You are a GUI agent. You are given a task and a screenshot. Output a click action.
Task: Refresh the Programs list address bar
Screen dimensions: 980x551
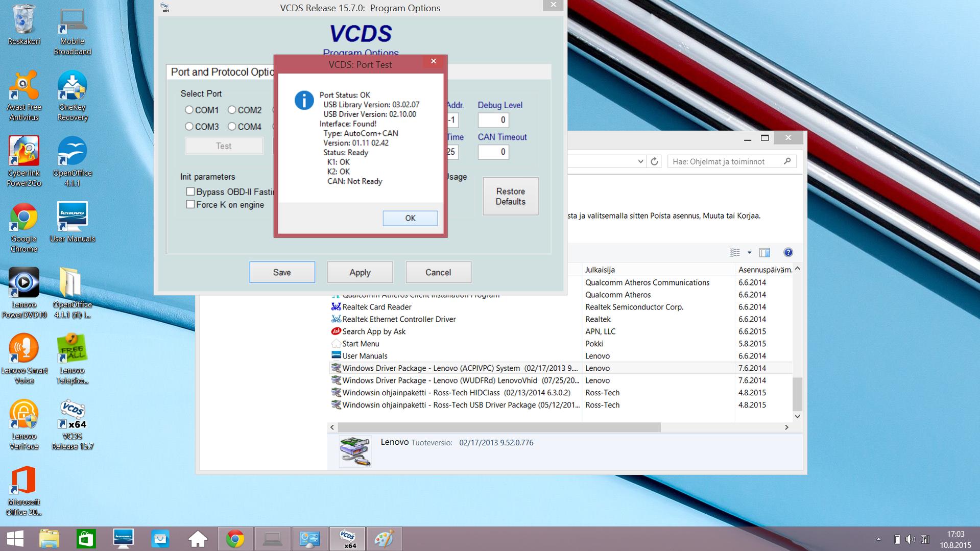click(654, 161)
